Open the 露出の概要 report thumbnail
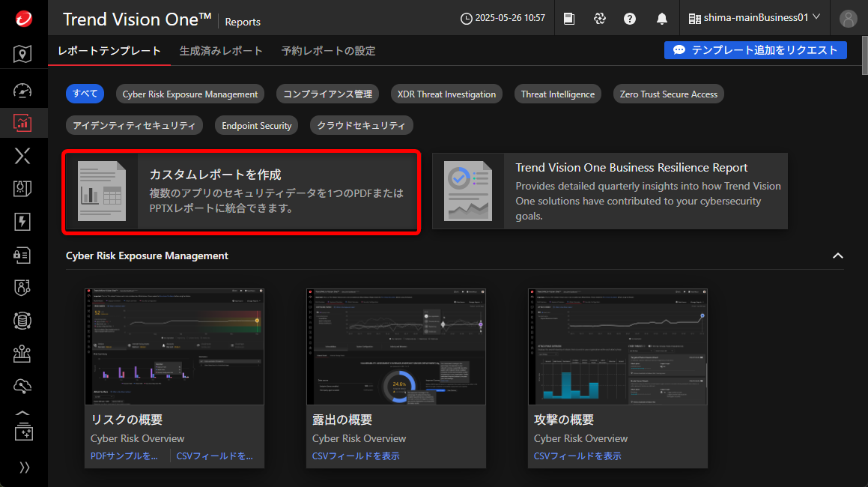Screen dimensions: 868x487 coord(396,346)
